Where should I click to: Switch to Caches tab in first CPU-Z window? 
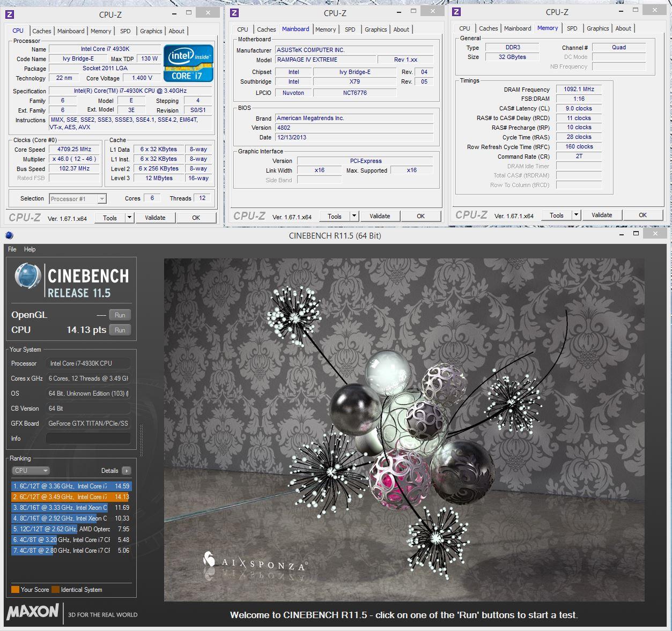coord(42,31)
